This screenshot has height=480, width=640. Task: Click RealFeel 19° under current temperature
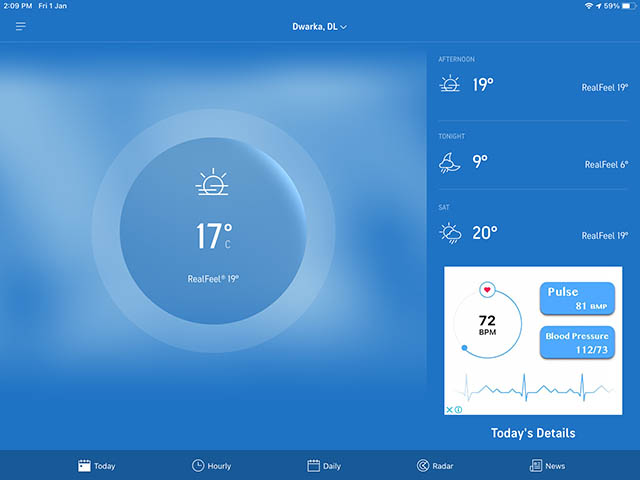coord(213,279)
